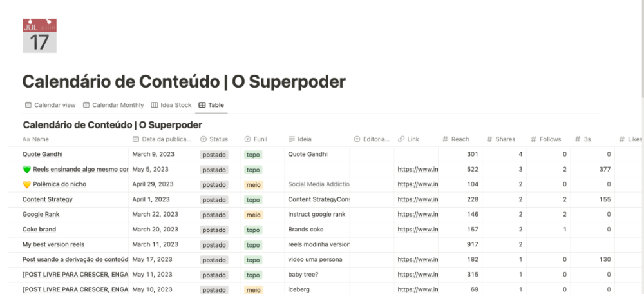This screenshot has width=644, height=294.
Task: Open the My best version reels entry
Action: (x=53, y=244)
